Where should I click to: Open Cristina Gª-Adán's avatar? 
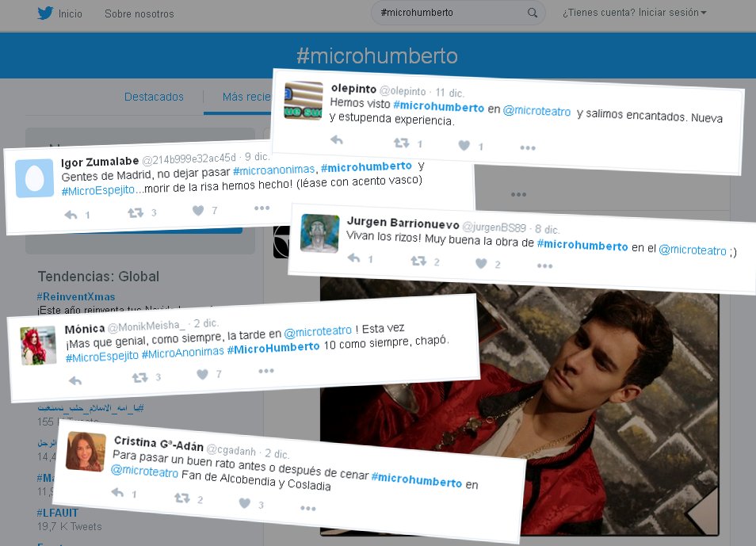tap(86, 452)
